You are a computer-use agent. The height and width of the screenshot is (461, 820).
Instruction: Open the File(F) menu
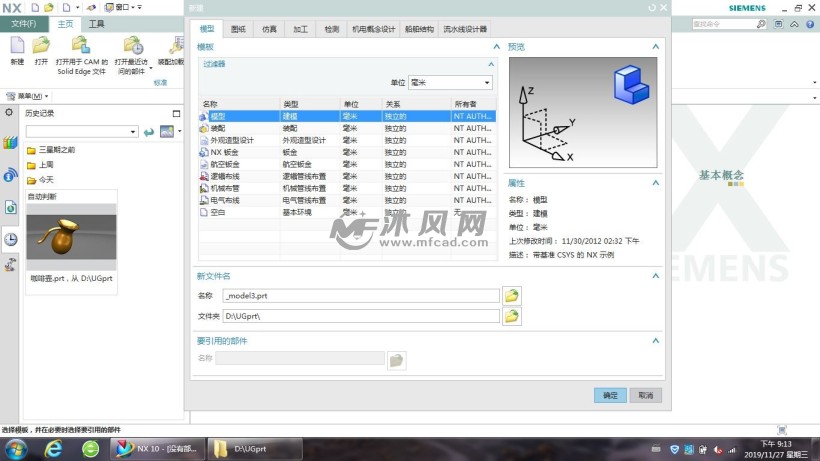pyautogui.click(x=24, y=24)
